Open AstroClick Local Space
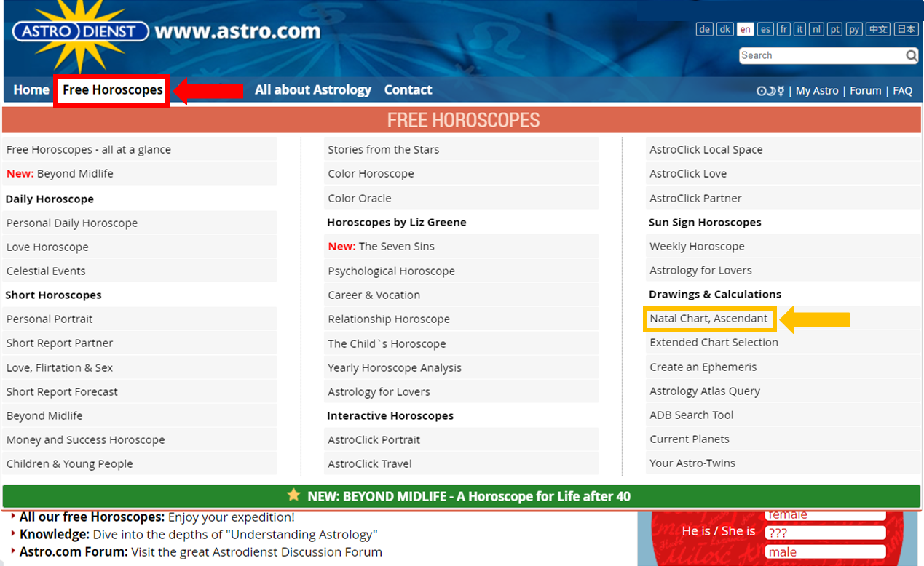The height and width of the screenshot is (566, 924). 783,149
